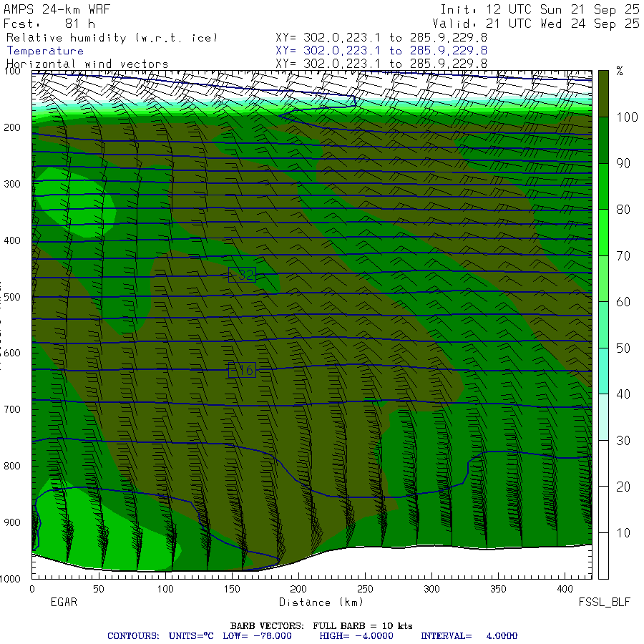
Task: Click the 400 km distance axis label
Action: click(x=565, y=589)
